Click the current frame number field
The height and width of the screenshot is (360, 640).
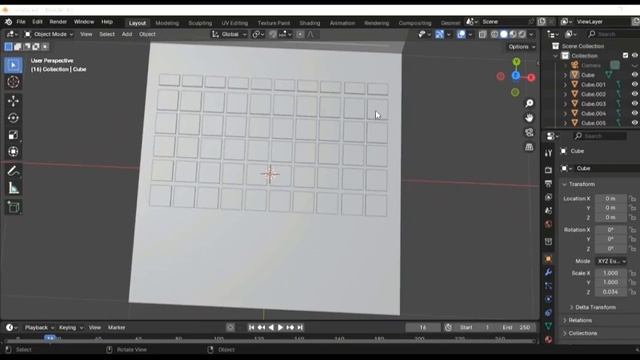pos(423,327)
